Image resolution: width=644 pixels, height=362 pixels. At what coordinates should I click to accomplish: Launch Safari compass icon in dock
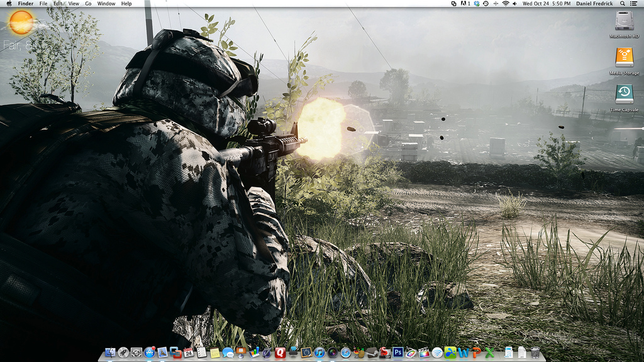tap(346, 353)
